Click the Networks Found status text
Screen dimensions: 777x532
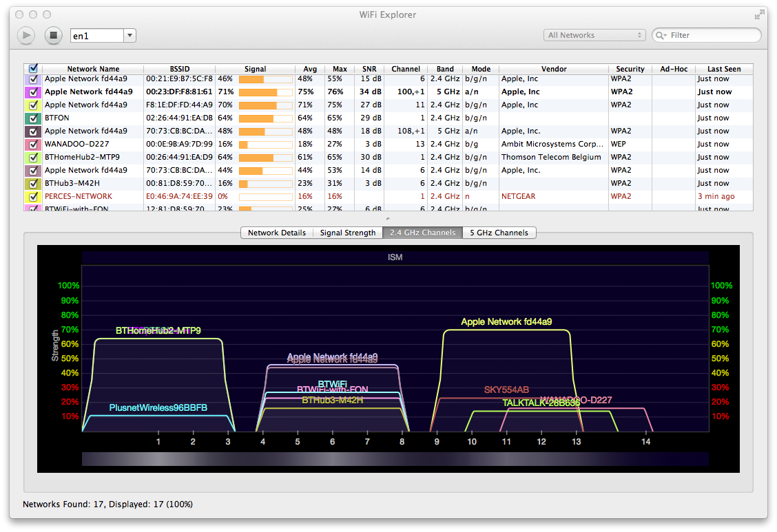[107, 504]
